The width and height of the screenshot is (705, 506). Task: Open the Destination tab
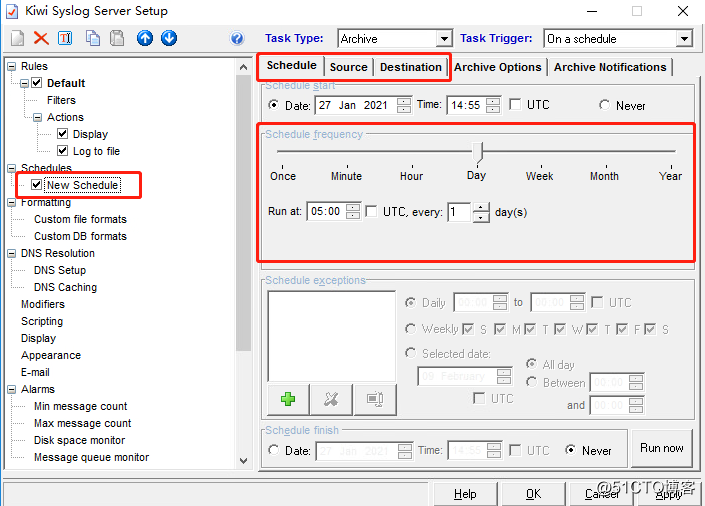411,67
